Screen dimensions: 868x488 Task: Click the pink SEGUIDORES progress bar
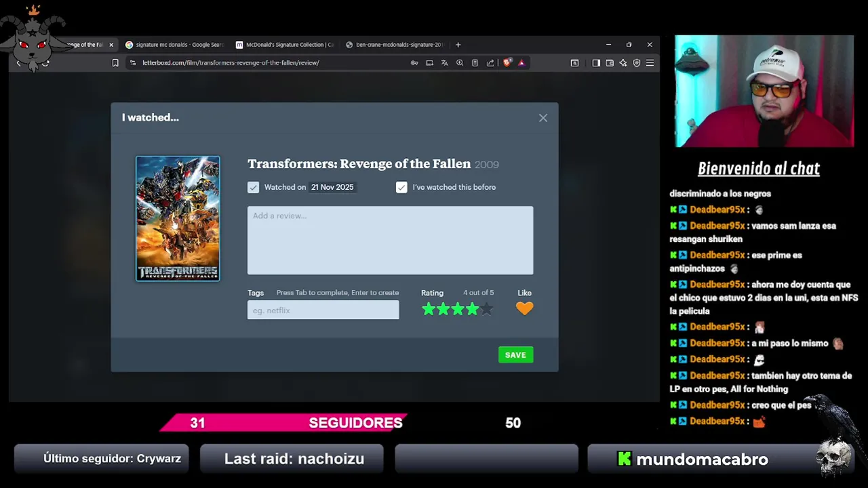click(283, 422)
